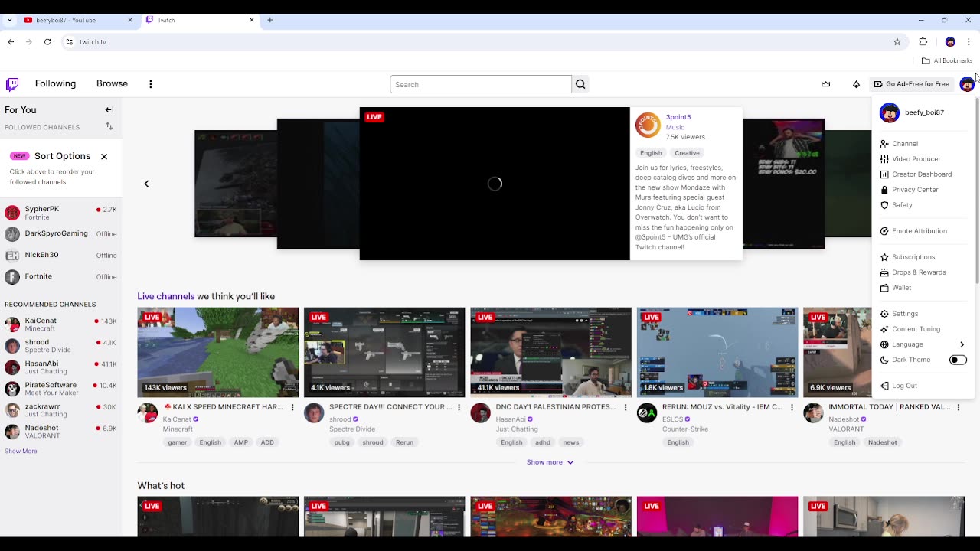
Task: Click the Creative tag on featured stream
Action: click(687, 153)
